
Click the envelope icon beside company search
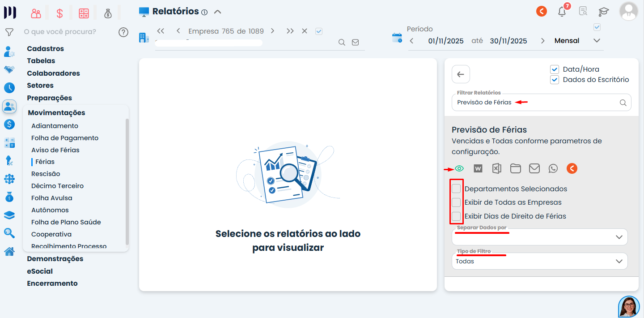[x=355, y=42]
